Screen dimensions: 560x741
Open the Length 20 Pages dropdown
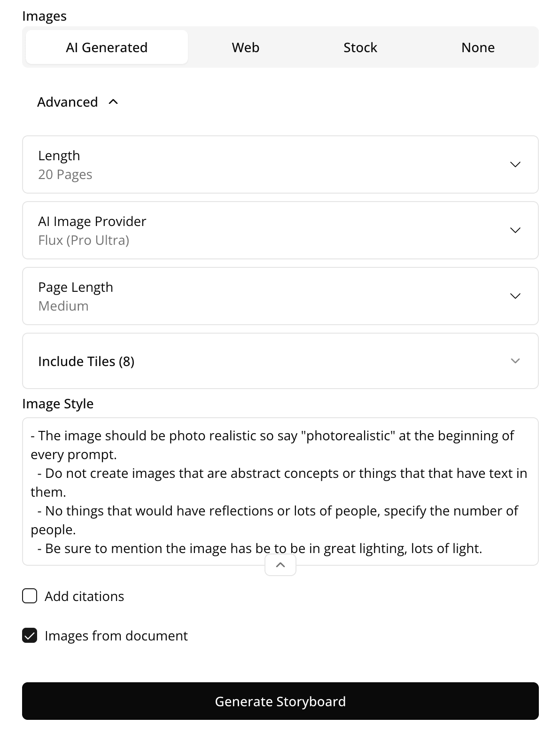[280, 164]
